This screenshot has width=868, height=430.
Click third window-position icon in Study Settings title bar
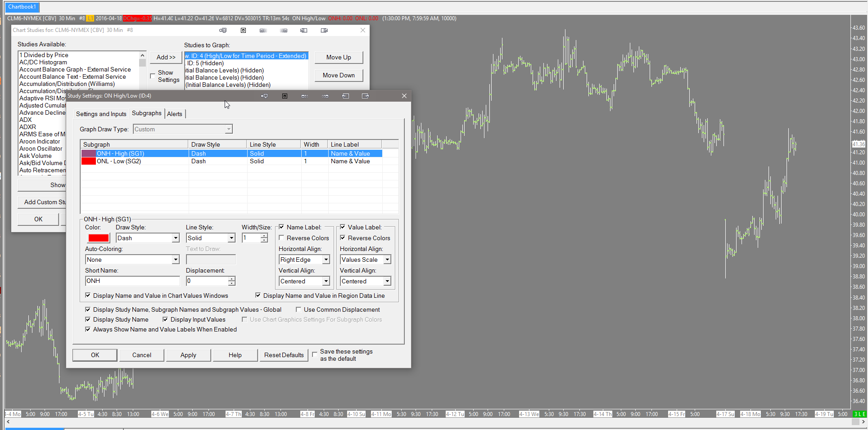click(x=305, y=96)
